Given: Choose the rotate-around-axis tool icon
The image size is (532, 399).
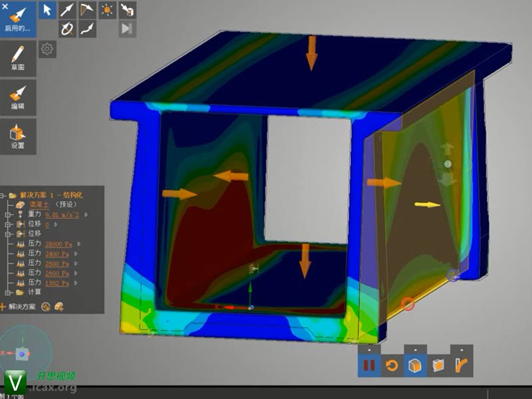Looking at the screenshot, I should tap(67, 28).
